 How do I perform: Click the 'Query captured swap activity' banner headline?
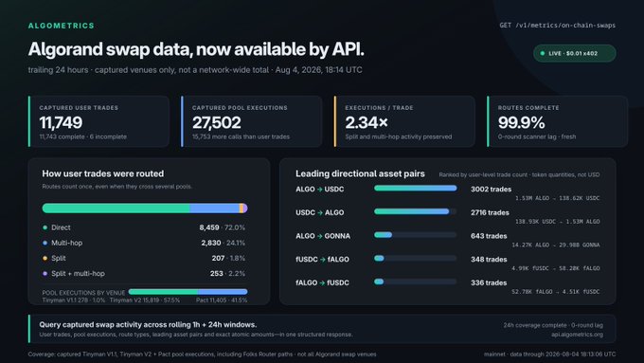148,325
